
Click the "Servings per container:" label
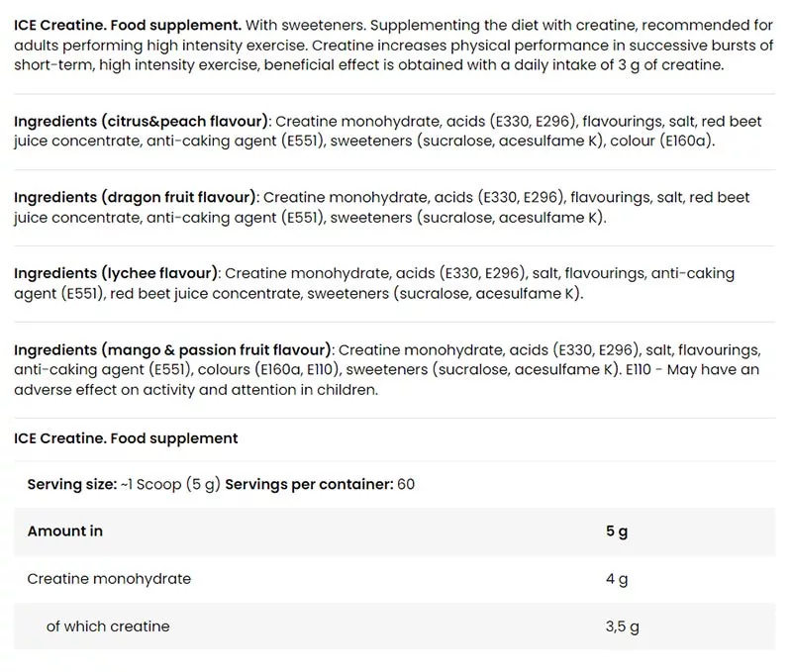309,485
